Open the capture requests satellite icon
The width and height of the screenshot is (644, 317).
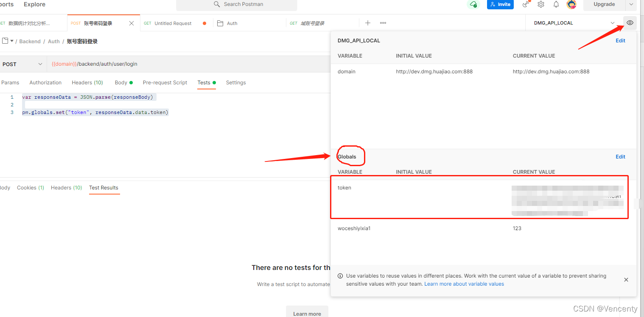click(x=526, y=4)
